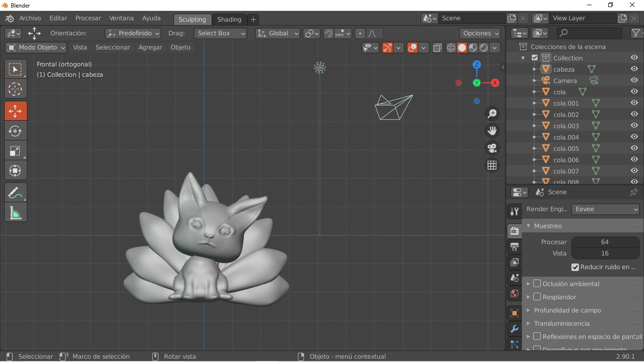Open the outliner filter funnel

636,33
